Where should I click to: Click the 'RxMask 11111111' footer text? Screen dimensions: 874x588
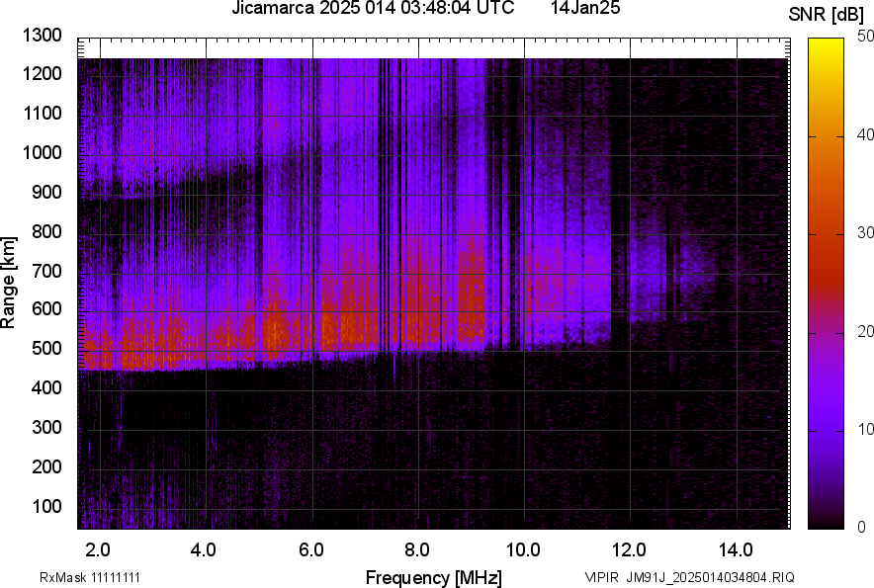[x=90, y=577]
